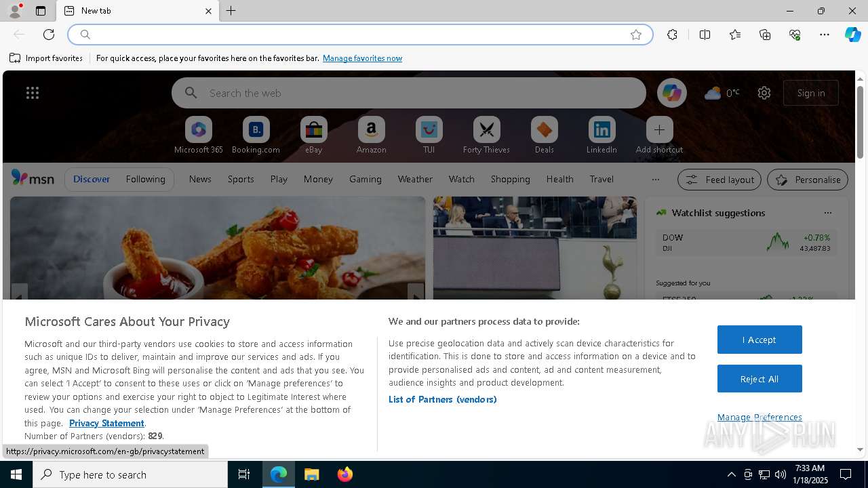
Task: Click I Accept cookie button
Action: pyautogui.click(x=759, y=340)
